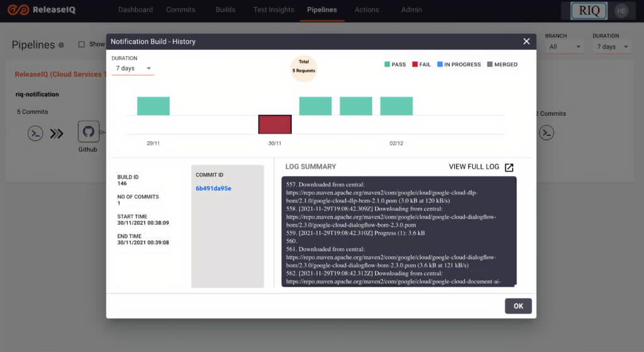Click the OK button
Viewport: 644px width, 352px height.
click(x=518, y=306)
